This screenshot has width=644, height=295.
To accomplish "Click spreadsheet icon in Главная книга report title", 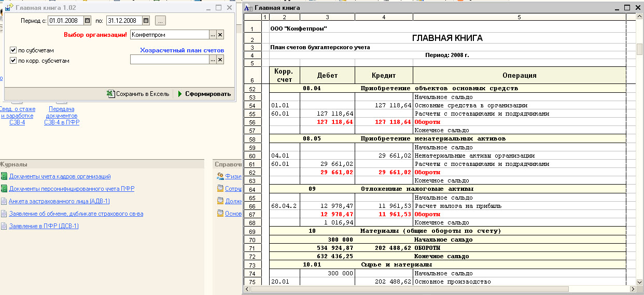I will pos(248,8).
